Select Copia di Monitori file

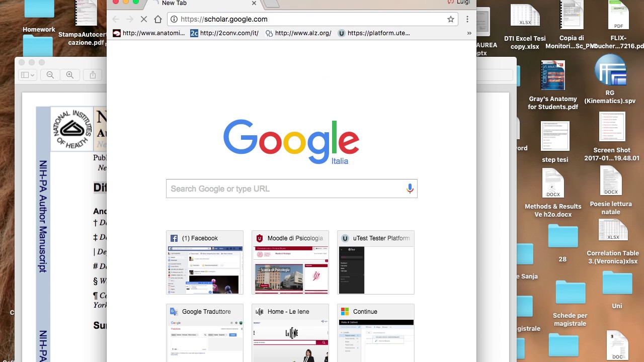coord(571,25)
